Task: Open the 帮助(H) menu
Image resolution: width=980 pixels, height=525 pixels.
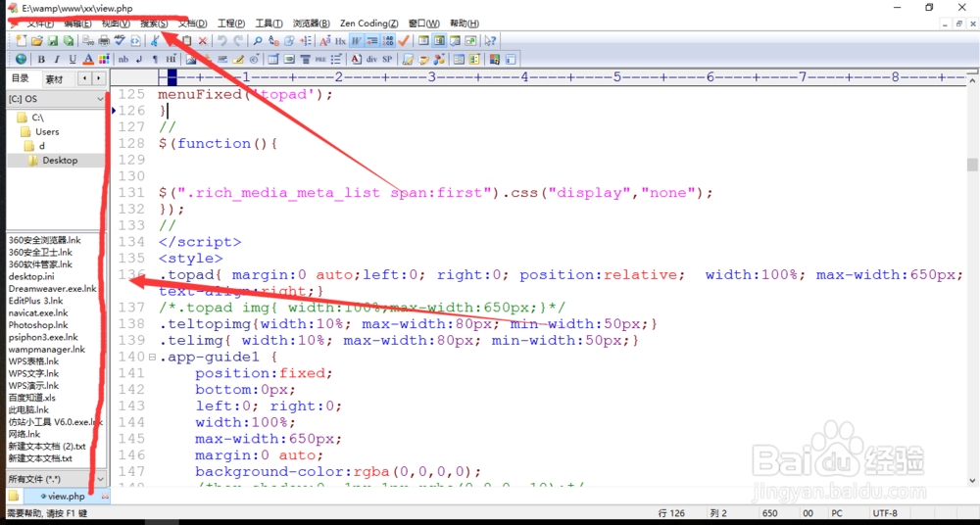Action: coord(465,24)
